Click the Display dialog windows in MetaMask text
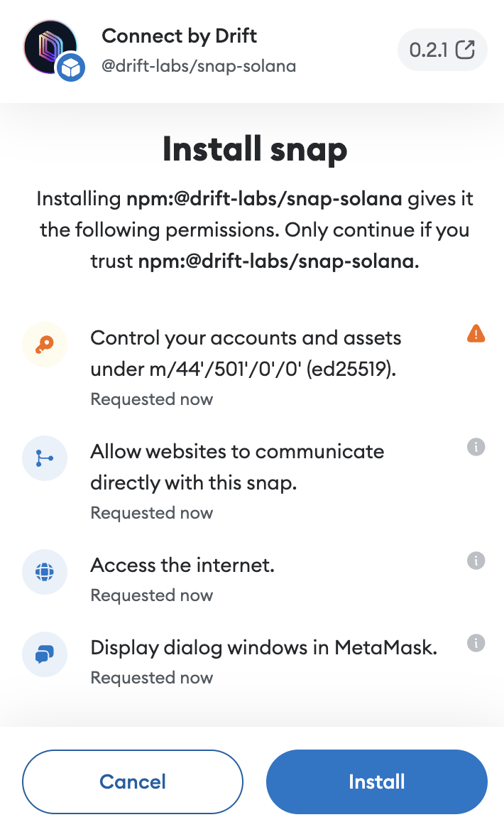Viewport: 504px width, 827px height. tap(263, 648)
